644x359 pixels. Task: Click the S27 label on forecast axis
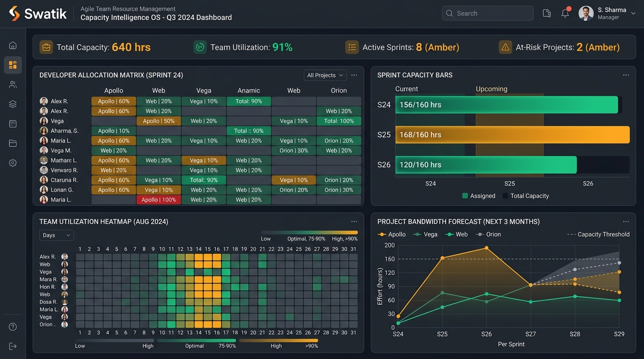tap(531, 334)
